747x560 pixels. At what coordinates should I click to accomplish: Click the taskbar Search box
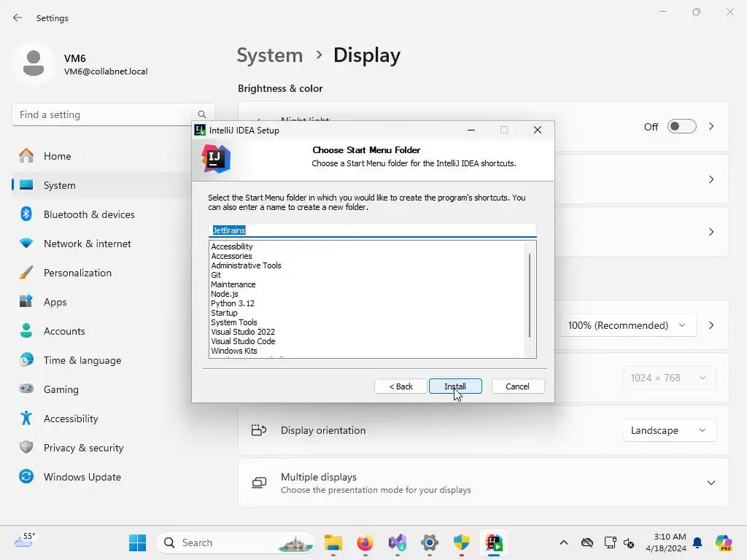pos(236,542)
